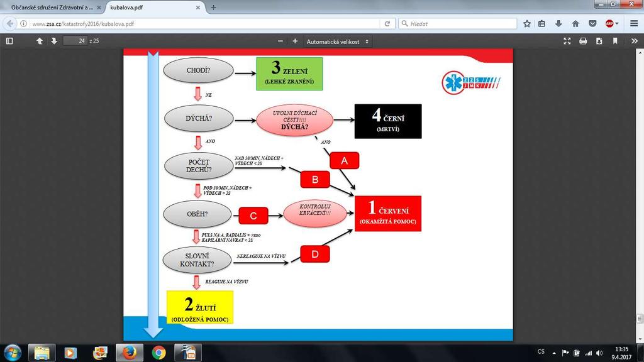644x362 pixels.
Task: Go back with browser back arrow
Action: 10,24
